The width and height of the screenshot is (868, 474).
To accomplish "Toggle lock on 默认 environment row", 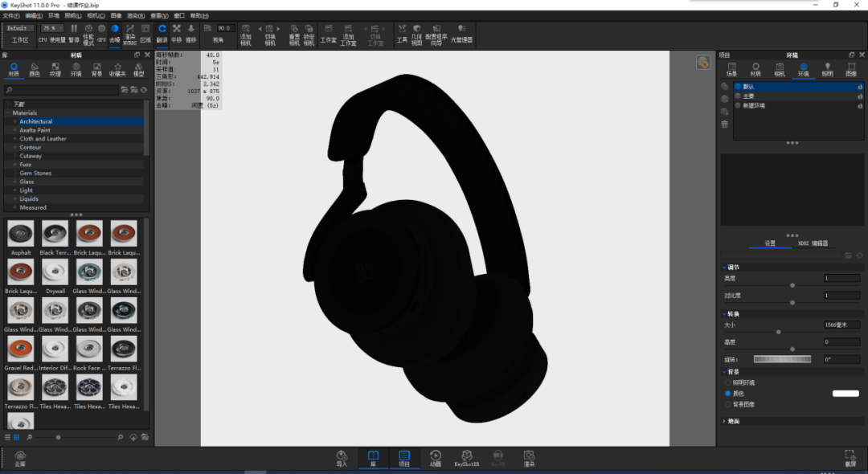I will coord(860,87).
